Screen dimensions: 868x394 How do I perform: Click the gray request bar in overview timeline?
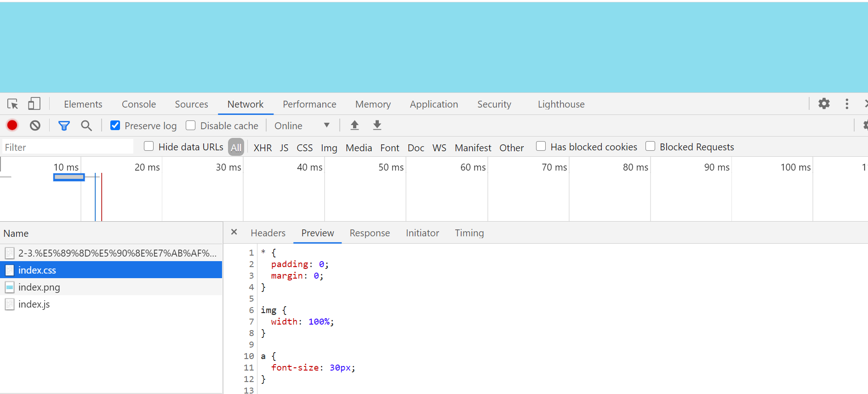click(69, 177)
